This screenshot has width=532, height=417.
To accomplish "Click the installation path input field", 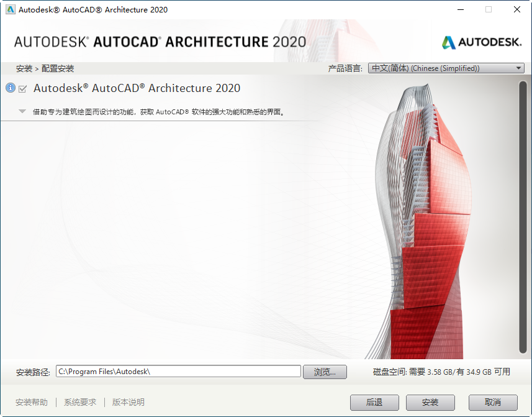I will pyautogui.click(x=178, y=371).
